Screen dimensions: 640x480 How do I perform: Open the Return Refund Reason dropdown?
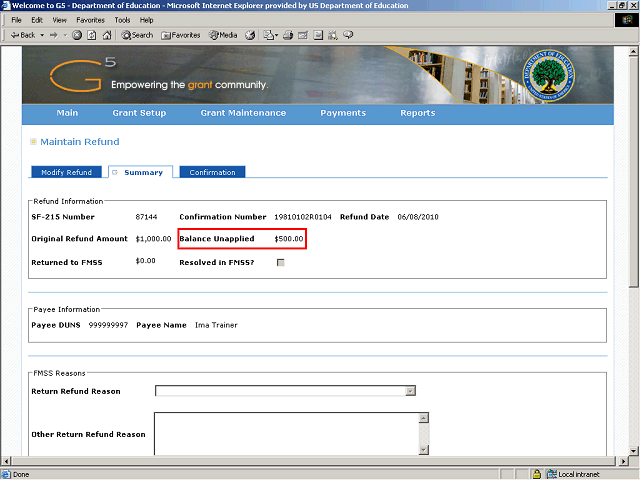[x=285, y=391]
